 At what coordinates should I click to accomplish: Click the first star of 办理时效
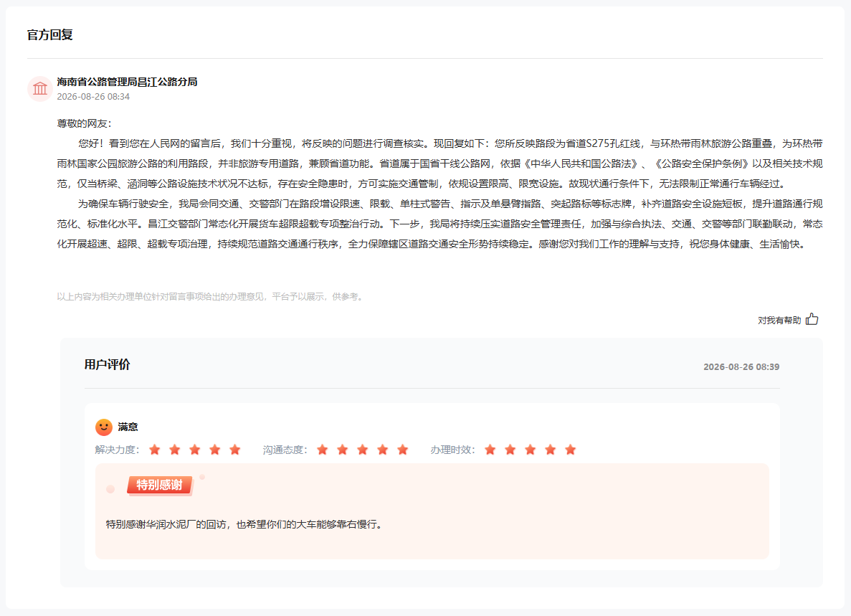[490, 450]
